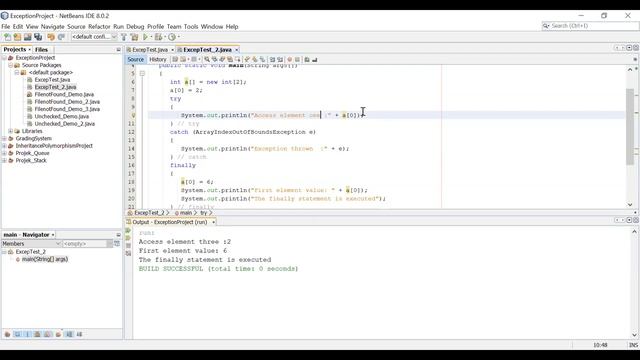Switch to the ExcepTest.java editor tab

pos(150,50)
